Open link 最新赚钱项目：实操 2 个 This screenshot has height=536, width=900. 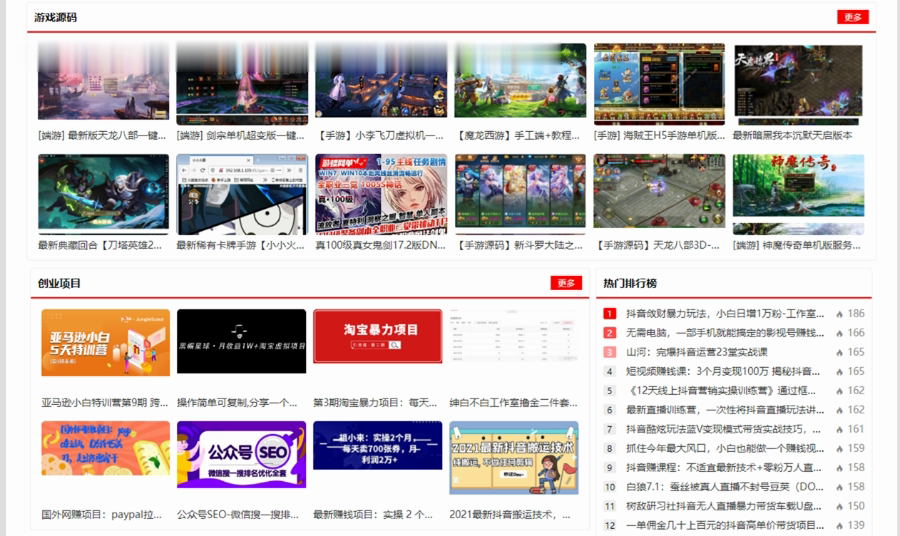[x=373, y=515]
